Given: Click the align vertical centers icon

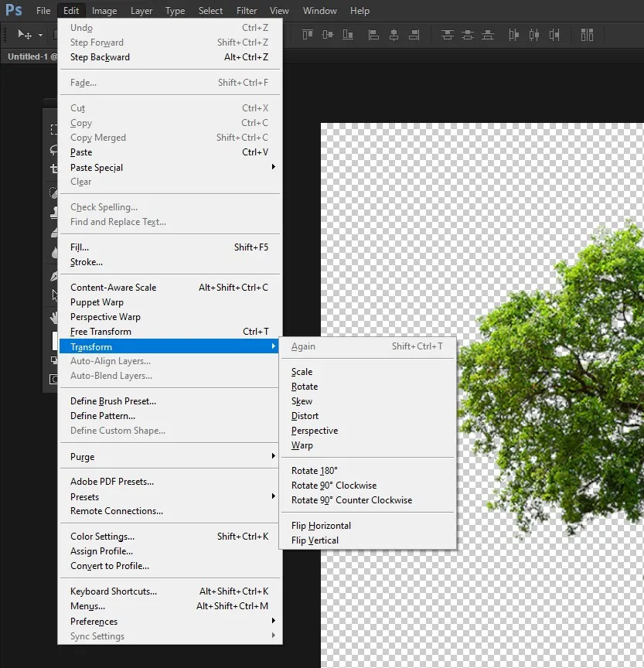Looking at the screenshot, I should [328, 35].
